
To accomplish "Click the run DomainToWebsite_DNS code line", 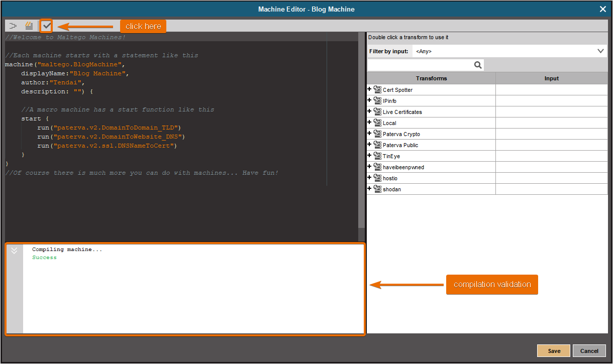I will [111, 137].
